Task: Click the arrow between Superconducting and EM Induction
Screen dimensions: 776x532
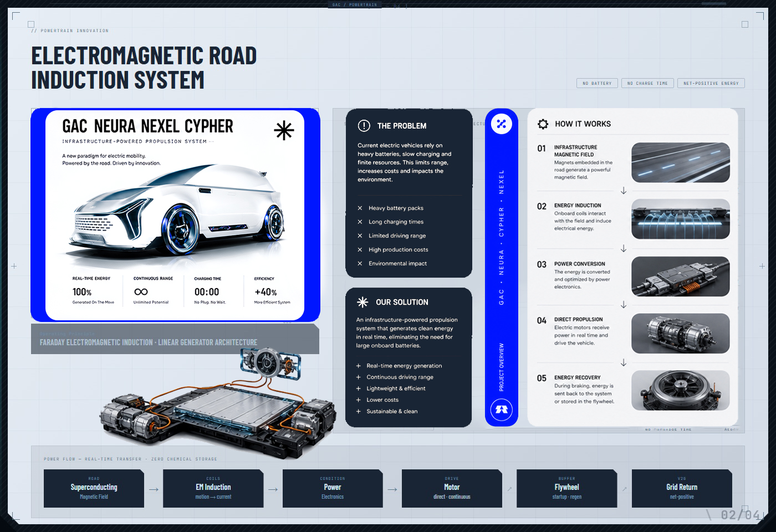Action: [154, 489]
